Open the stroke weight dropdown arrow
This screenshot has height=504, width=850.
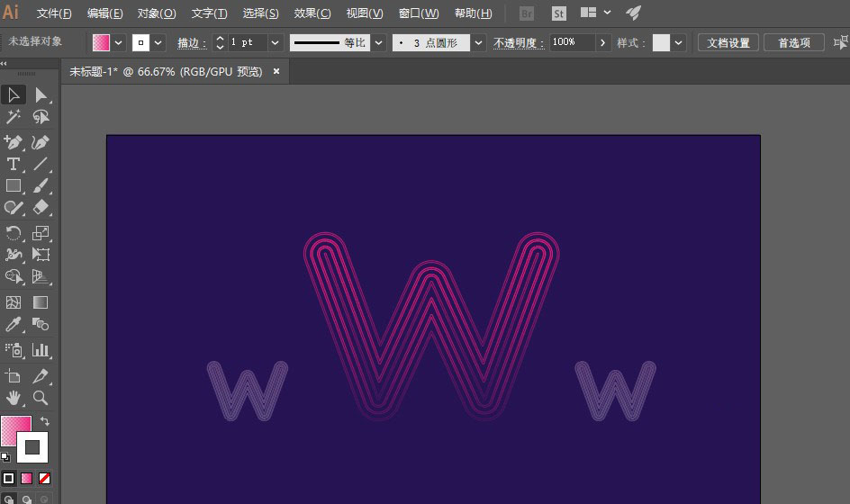coord(276,43)
